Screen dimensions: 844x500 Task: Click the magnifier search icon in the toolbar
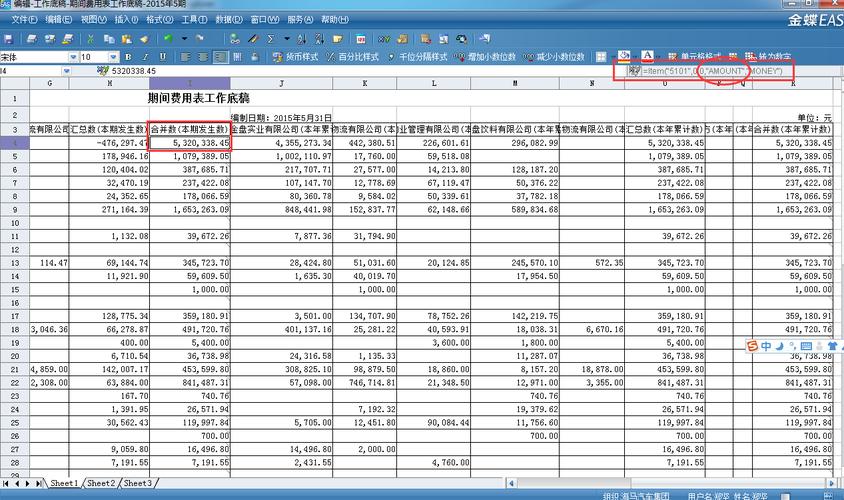[461, 39]
